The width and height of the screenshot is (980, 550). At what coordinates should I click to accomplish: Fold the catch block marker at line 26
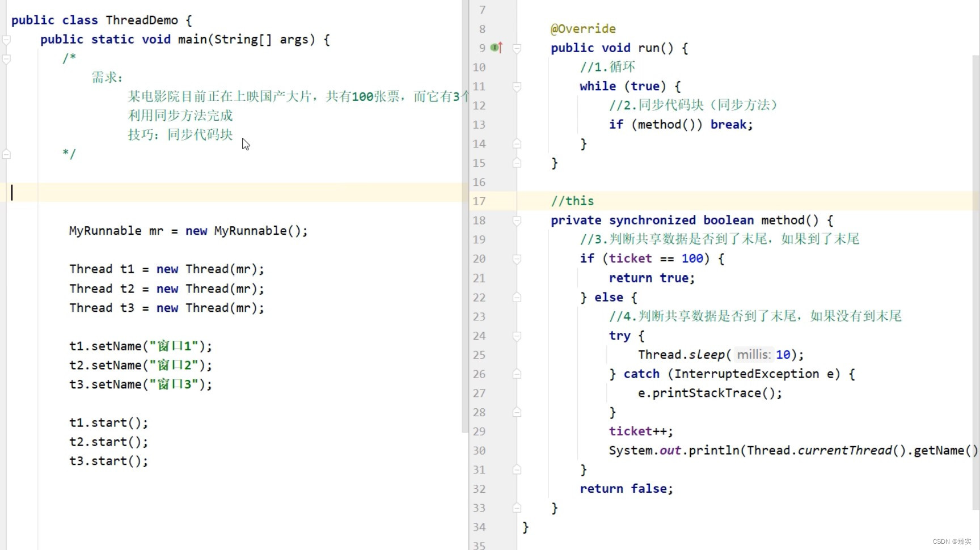tap(517, 374)
